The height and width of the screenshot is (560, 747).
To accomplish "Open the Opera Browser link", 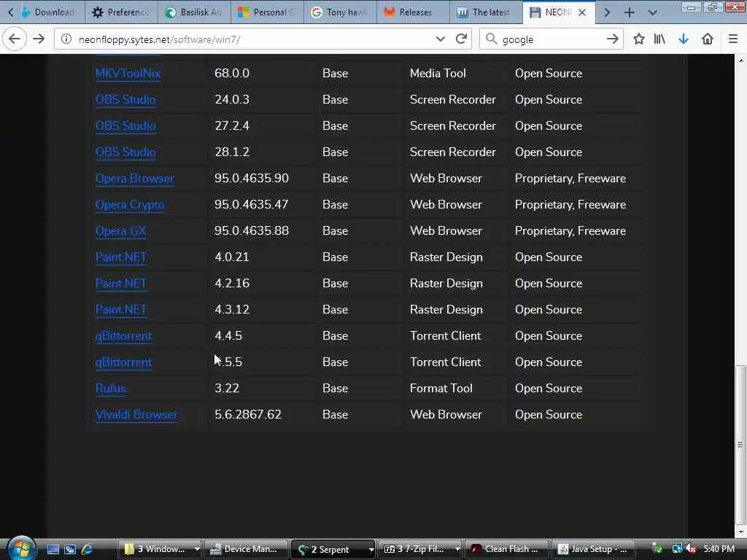I will point(135,178).
